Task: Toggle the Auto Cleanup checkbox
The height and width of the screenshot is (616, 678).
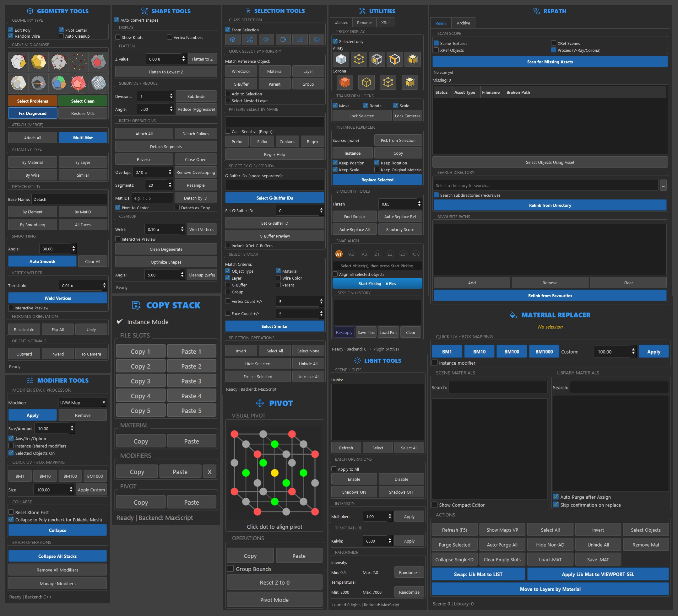Action: tap(61, 36)
